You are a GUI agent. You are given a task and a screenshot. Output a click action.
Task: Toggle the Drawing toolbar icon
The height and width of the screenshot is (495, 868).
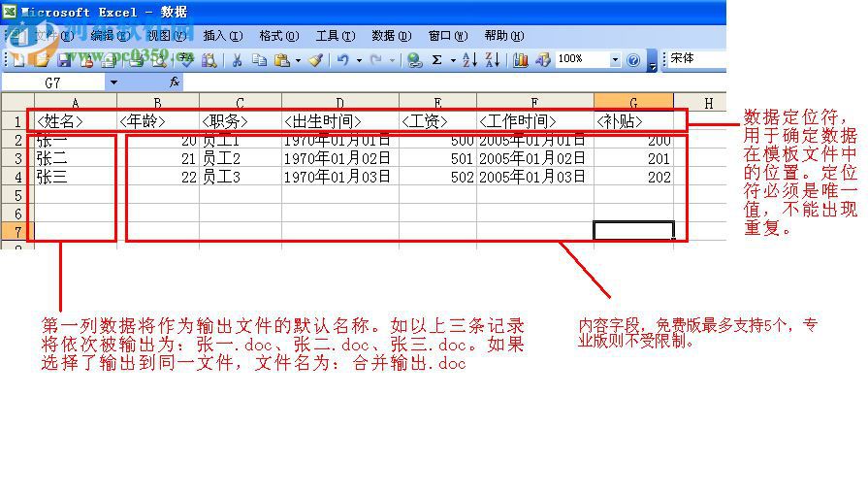[x=543, y=59]
